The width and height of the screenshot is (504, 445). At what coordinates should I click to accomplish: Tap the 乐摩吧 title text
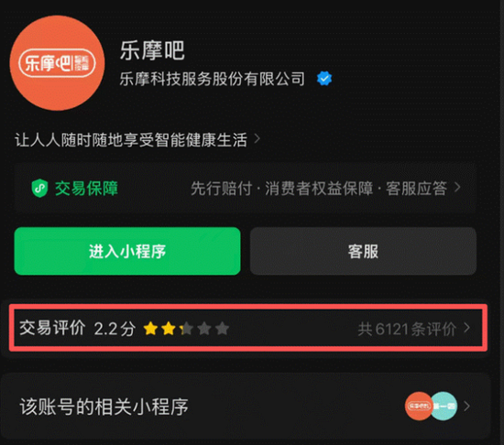click(x=152, y=50)
